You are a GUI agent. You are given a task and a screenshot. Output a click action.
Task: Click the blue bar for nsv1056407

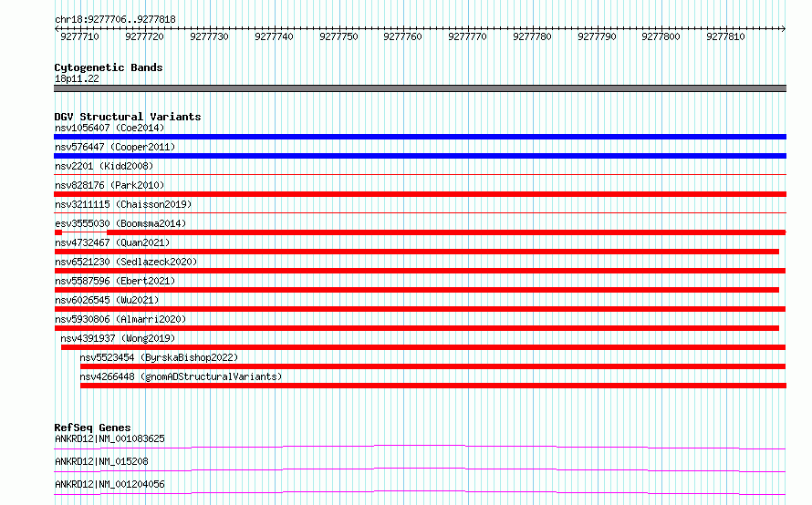click(x=420, y=137)
